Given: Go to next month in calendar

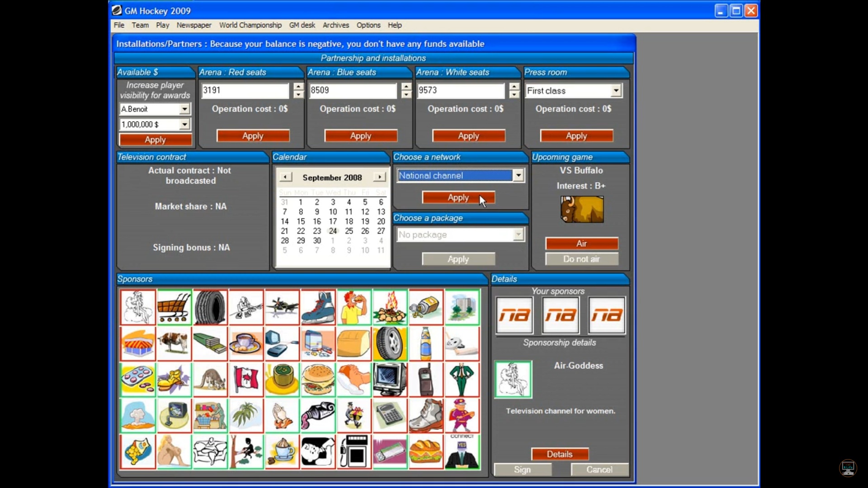Looking at the screenshot, I should [x=380, y=177].
